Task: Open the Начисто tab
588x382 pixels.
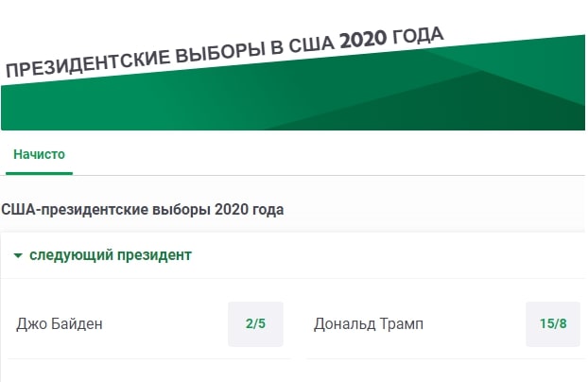Action: point(39,154)
